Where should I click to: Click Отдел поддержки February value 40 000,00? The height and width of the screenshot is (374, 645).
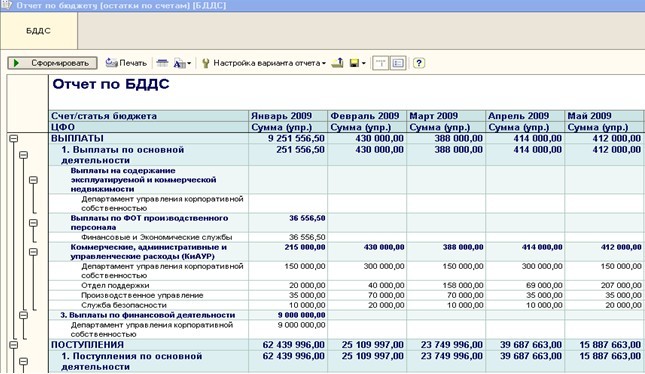tap(386, 285)
